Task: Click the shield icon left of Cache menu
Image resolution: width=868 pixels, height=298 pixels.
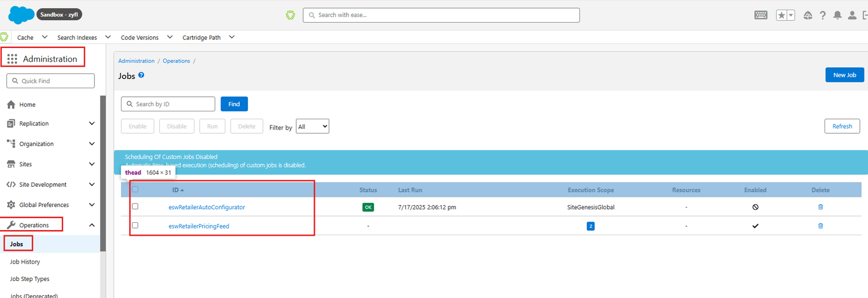Action: tap(5, 37)
